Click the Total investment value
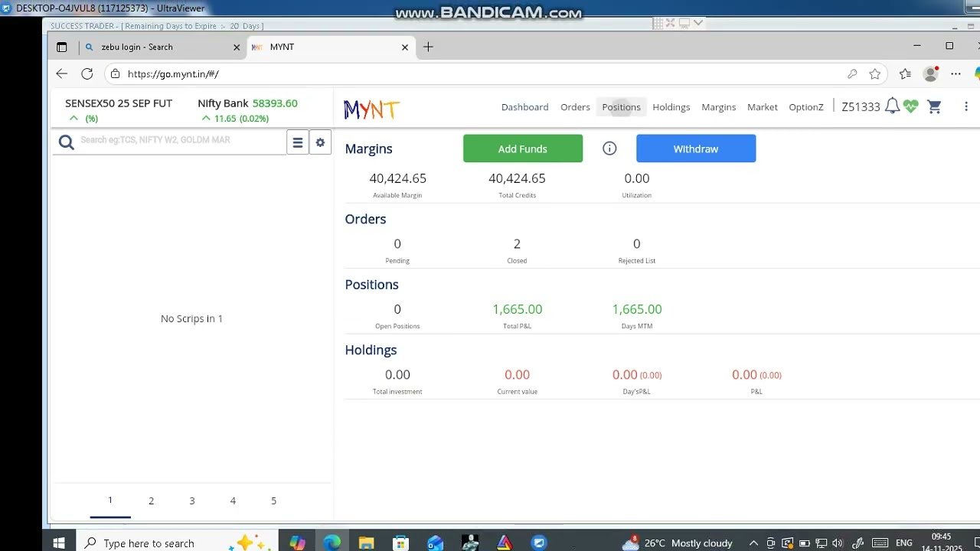 (x=397, y=375)
